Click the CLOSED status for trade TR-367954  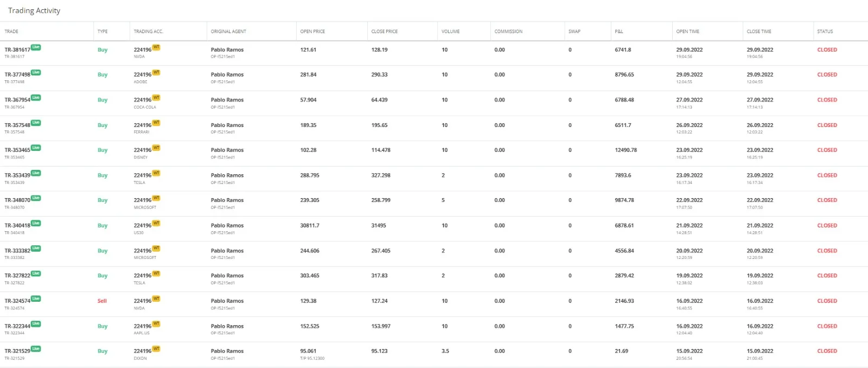pyautogui.click(x=827, y=100)
